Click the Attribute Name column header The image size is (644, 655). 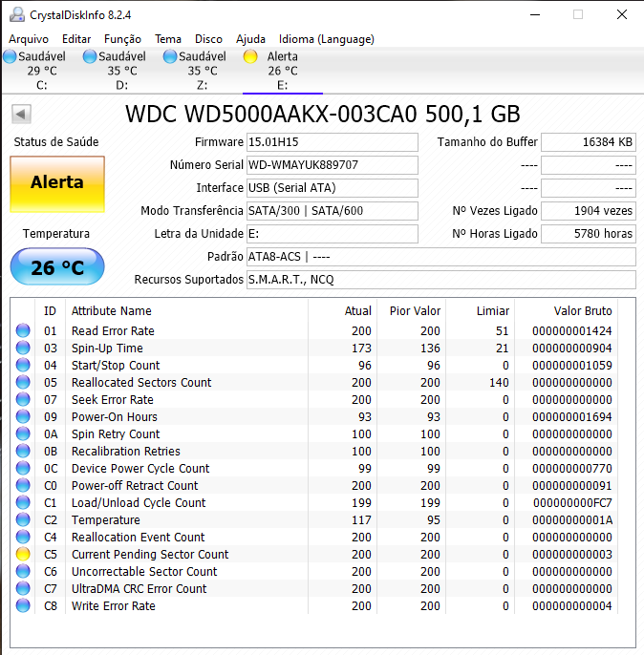click(x=111, y=311)
